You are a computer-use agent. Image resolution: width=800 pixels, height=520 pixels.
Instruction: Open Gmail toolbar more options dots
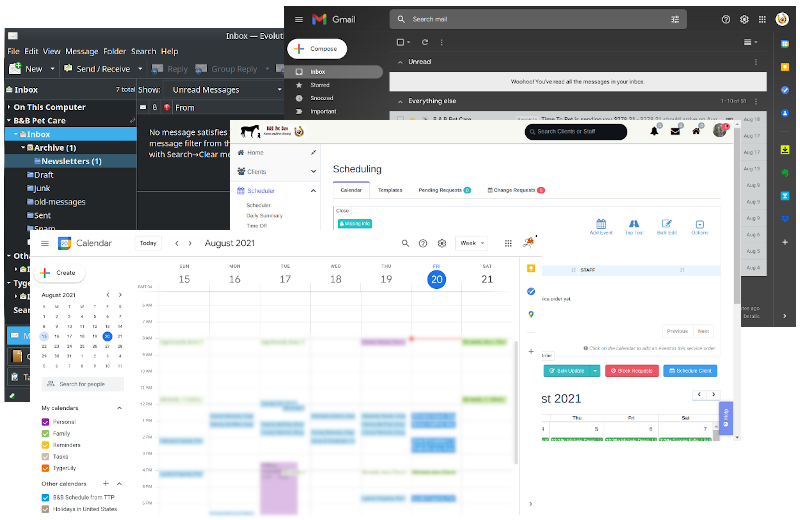(441, 42)
